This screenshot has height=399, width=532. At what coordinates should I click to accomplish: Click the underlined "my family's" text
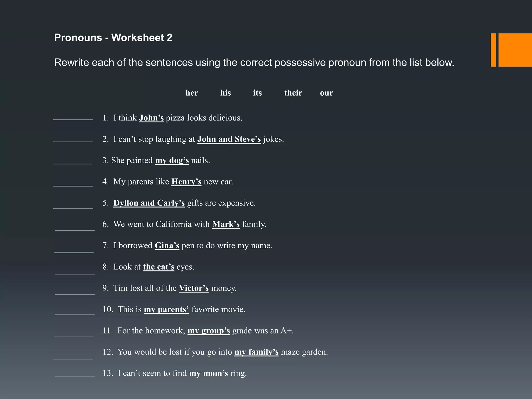click(x=256, y=352)
